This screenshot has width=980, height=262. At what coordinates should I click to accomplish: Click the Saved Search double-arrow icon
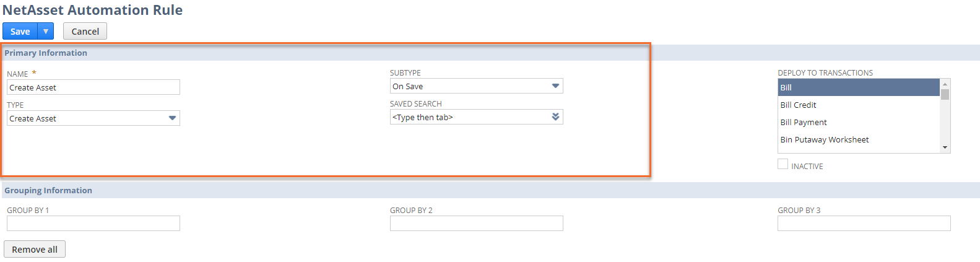click(x=555, y=117)
